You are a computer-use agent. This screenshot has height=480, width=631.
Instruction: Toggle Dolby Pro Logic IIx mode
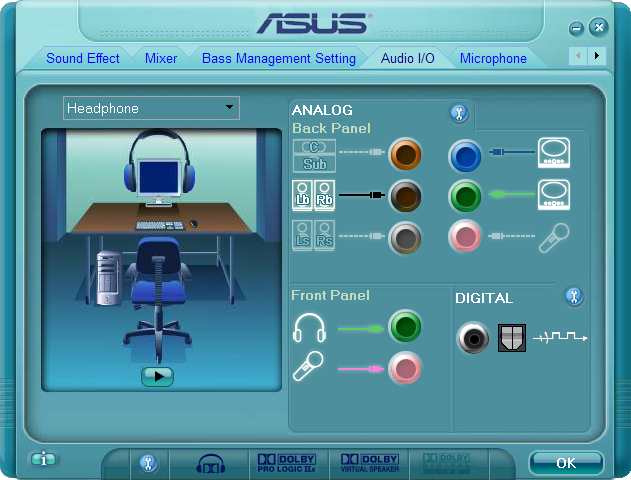(x=287, y=463)
